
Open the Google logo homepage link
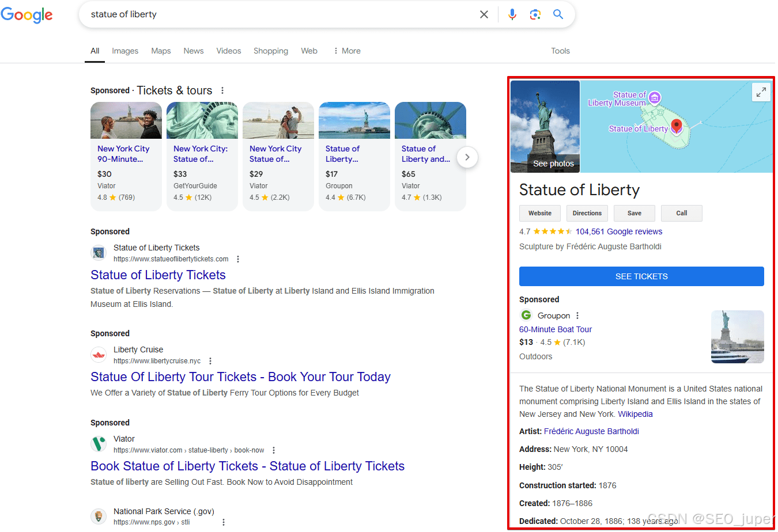coord(27,14)
